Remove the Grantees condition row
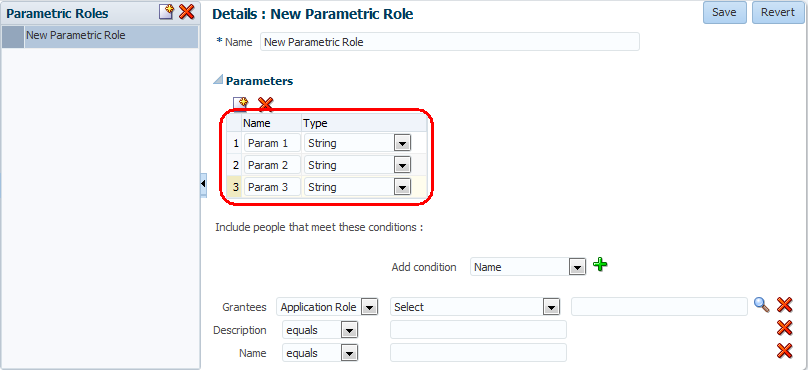The width and height of the screenshot is (808, 370). 784,305
